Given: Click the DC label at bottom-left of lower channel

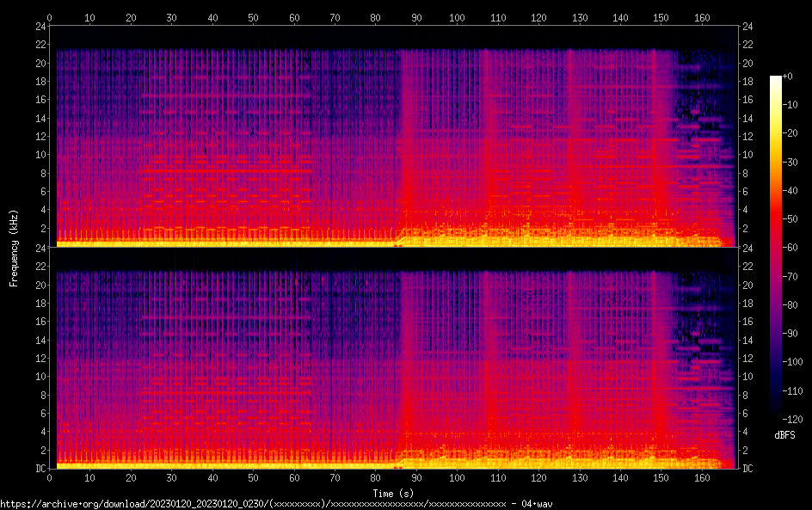Looking at the screenshot, I should 40,469.
